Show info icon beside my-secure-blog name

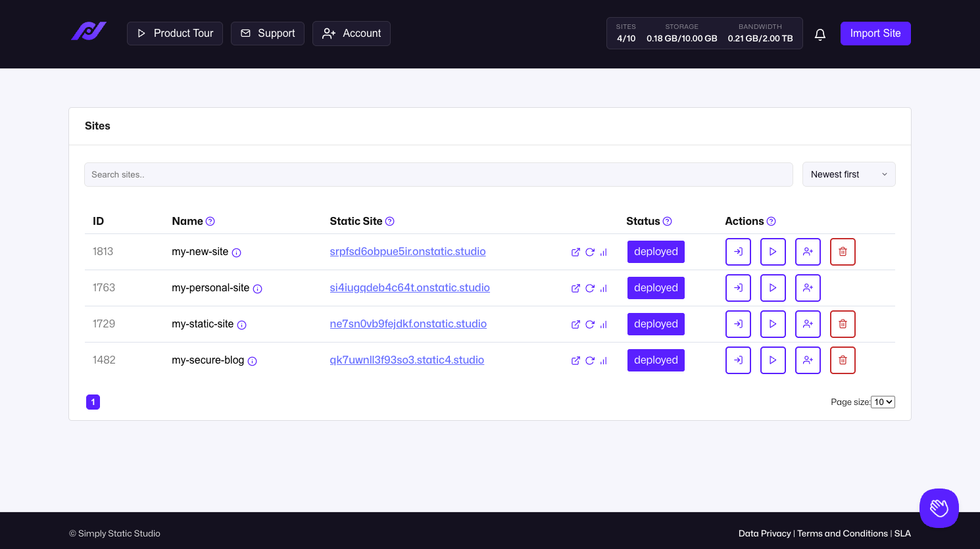click(253, 361)
